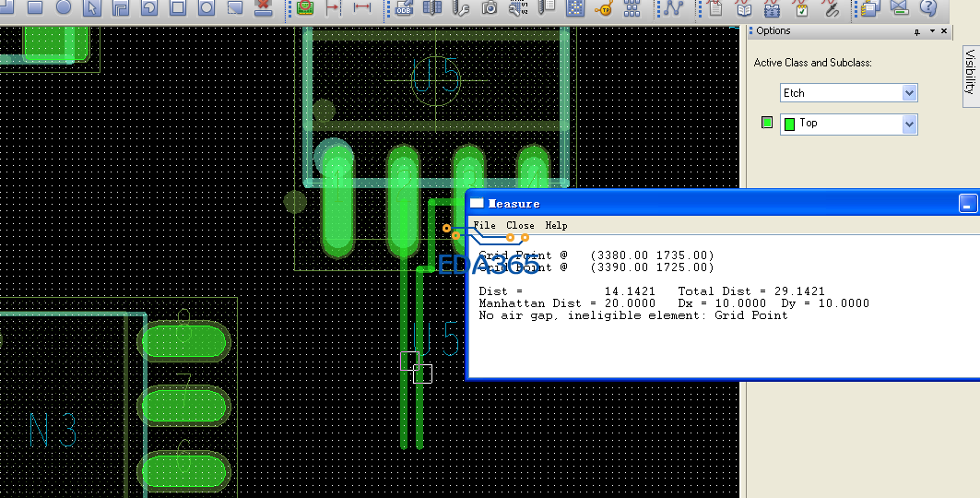Click the envelope-shaped icon with green bar
Screen dimensions: 980x498
pyautogui.click(x=900, y=7)
